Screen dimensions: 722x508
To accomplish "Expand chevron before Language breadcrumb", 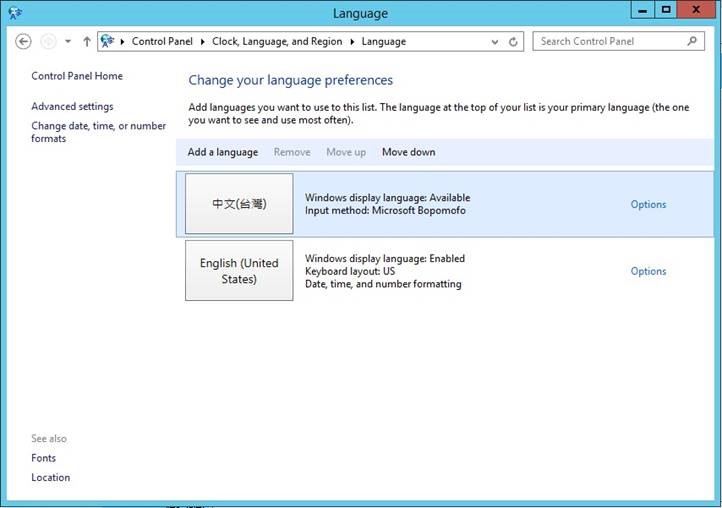I will pyautogui.click(x=352, y=41).
